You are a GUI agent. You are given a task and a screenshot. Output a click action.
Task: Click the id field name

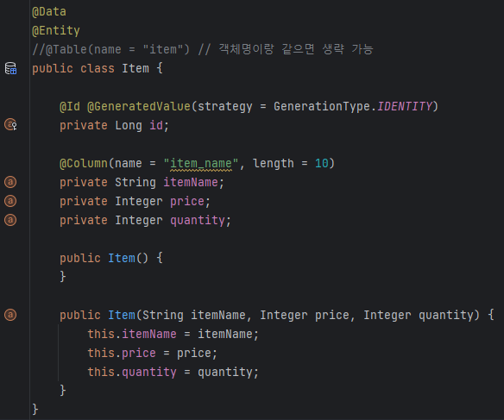tap(156, 125)
